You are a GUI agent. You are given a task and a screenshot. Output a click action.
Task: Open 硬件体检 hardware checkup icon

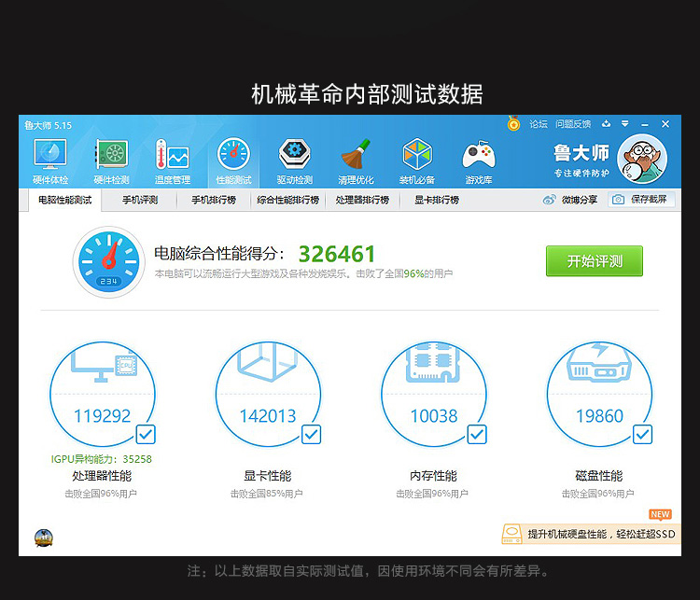pos(50,154)
